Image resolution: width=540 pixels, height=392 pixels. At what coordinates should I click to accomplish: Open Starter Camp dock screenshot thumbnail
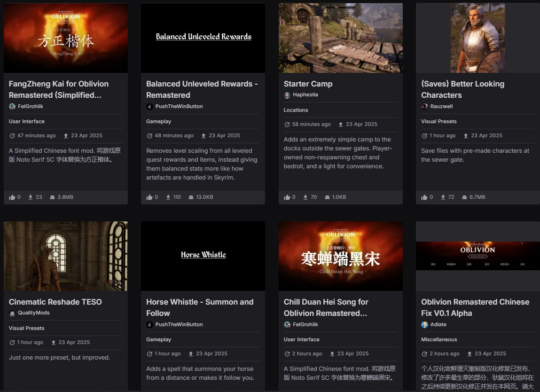(x=341, y=38)
